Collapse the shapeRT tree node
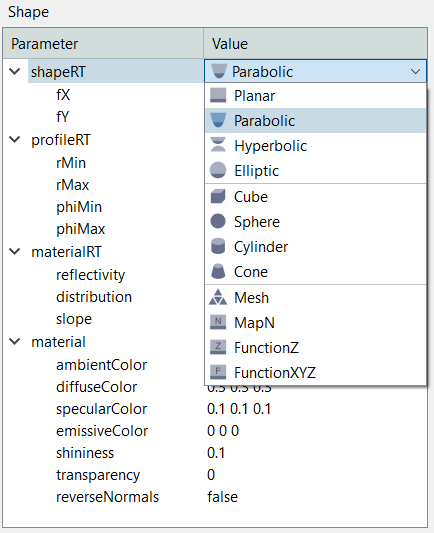 15,72
